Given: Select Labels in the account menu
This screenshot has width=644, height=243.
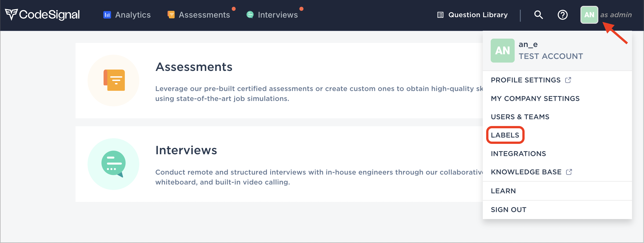Looking at the screenshot, I should coord(505,135).
